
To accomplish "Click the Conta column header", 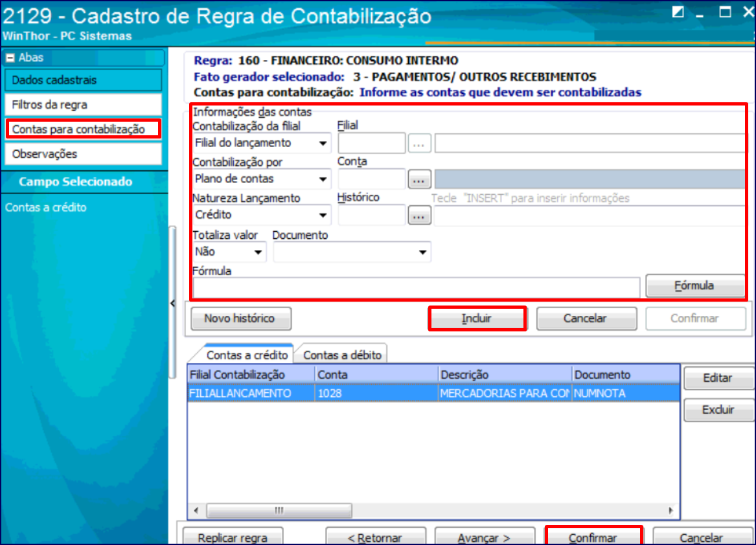I will pos(376,375).
